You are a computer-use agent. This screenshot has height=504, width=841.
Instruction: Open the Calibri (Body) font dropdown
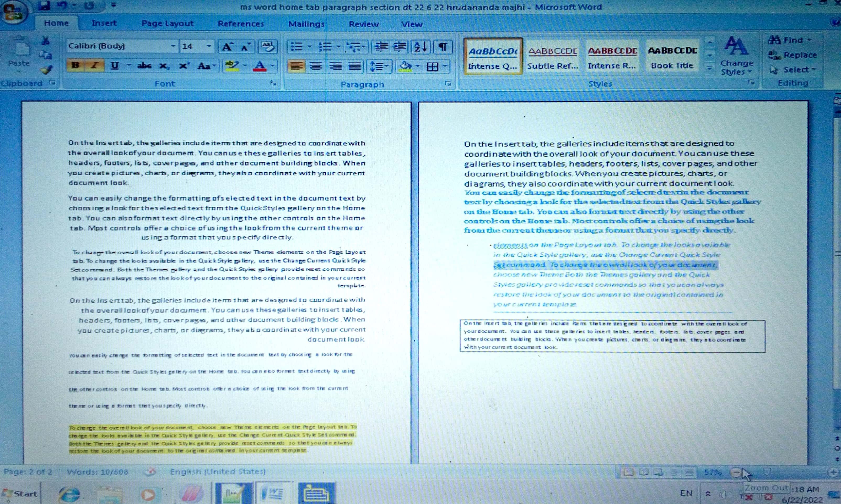click(x=173, y=46)
